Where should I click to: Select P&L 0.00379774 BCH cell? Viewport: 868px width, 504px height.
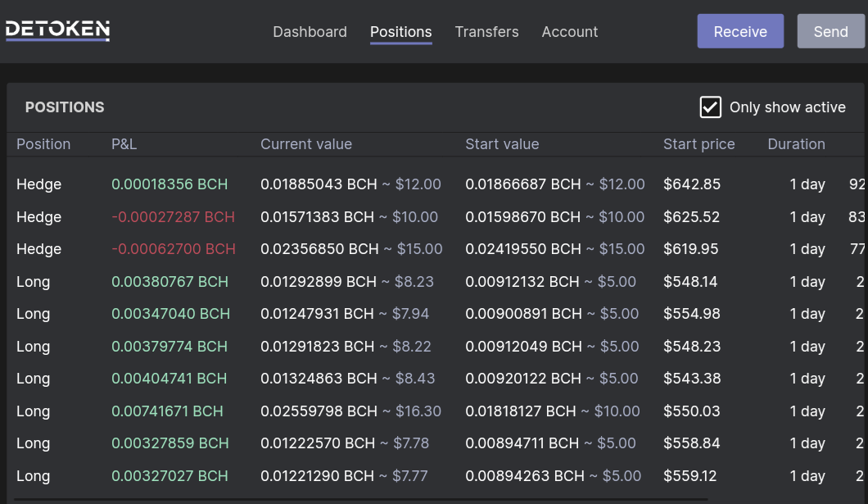click(170, 346)
